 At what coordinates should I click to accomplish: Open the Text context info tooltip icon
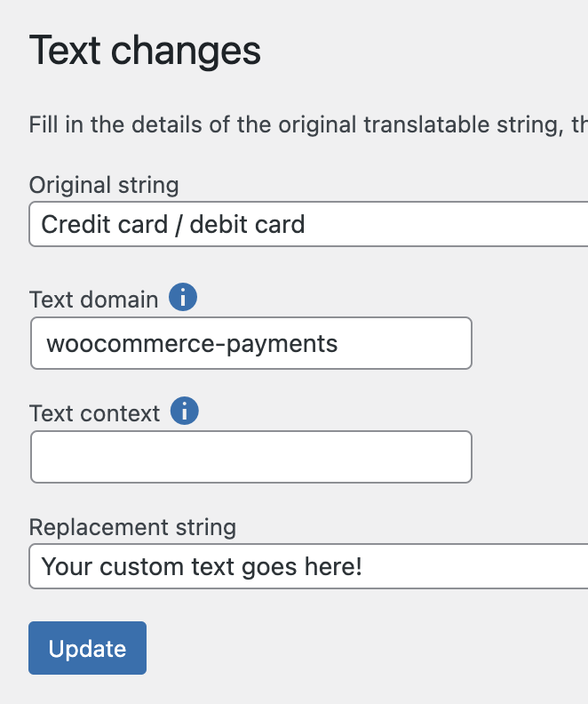(x=185, y=411)
